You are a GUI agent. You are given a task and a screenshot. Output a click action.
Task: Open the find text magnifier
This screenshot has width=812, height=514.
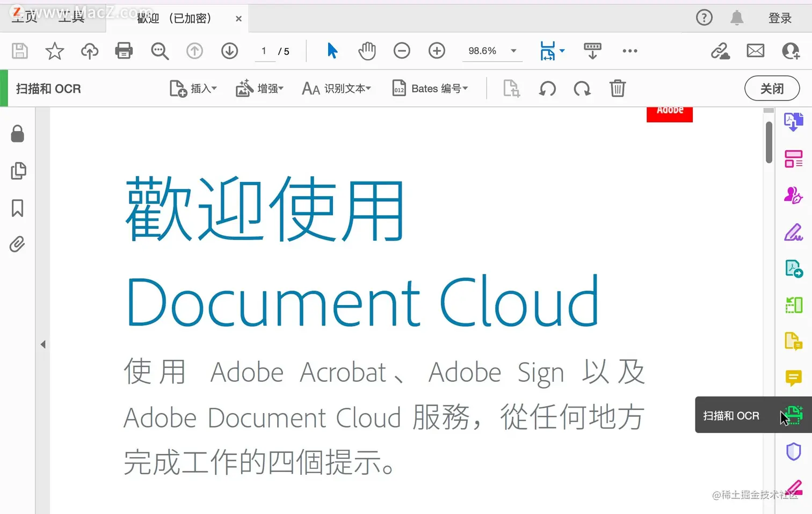(x=160, y=51)
